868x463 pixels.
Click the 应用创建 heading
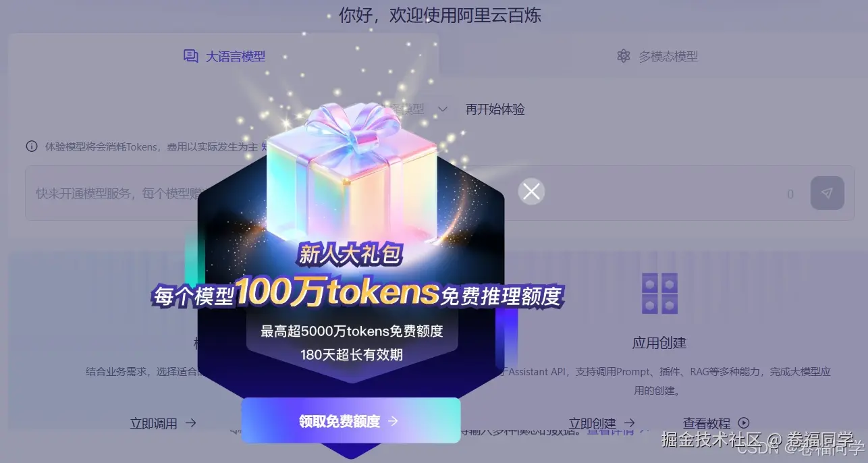click(x=659, y=343)
